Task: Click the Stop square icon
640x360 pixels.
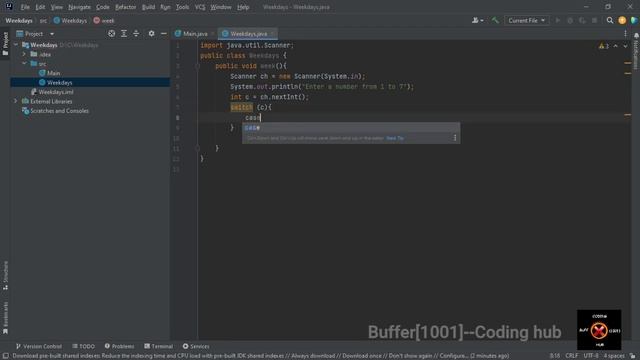Action: [594, 20]
